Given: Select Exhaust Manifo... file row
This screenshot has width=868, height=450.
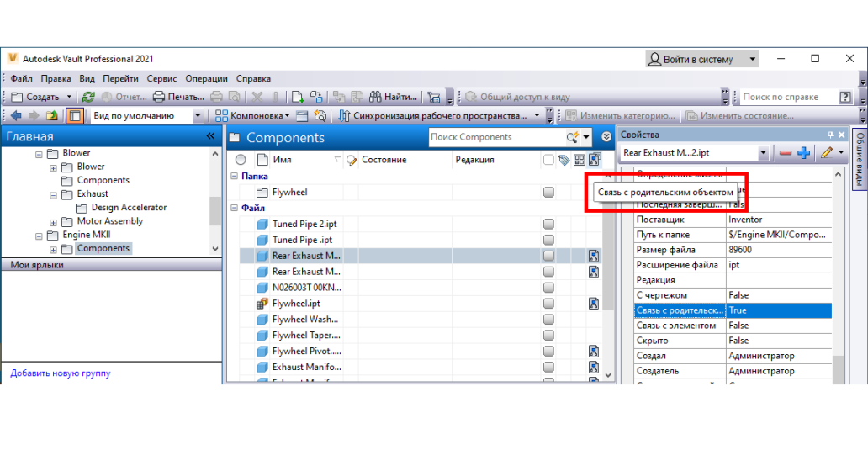Looking at the screenshot, I should [307, 367].
